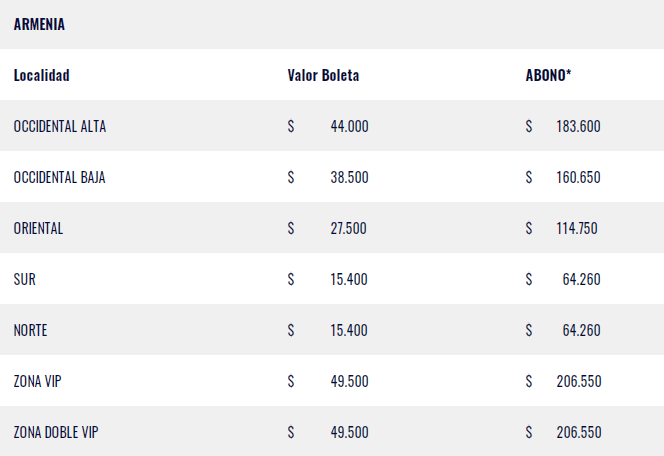Viewport: 664px width, 456px height.
Task: Select the OCCIDENTAL BAJA row label
Action: (x=60, y=178)
